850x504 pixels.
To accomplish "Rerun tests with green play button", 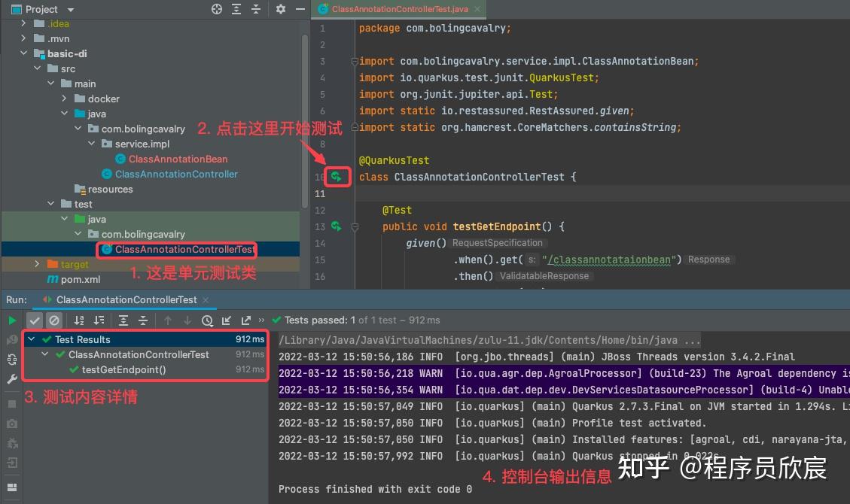I will (12, 320).
